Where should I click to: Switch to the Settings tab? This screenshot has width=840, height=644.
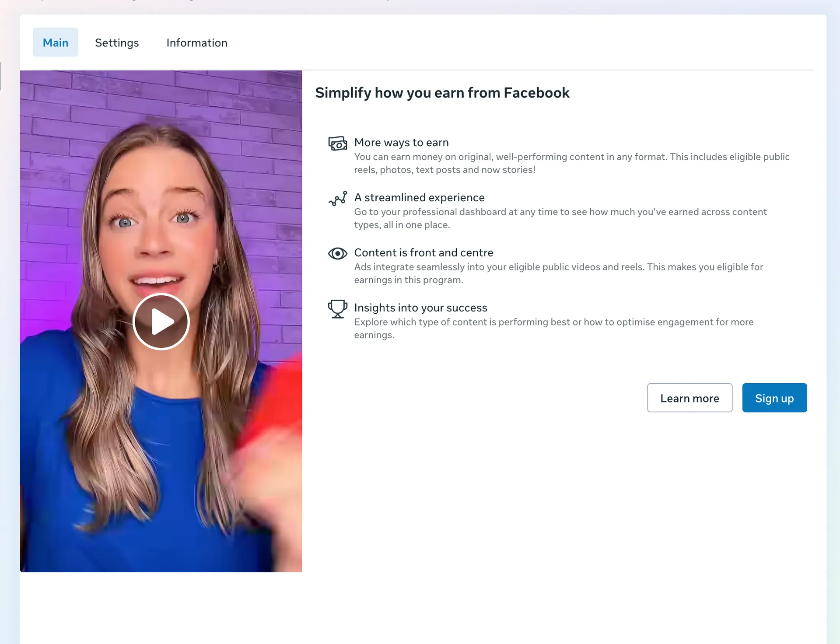pos(117,42)
